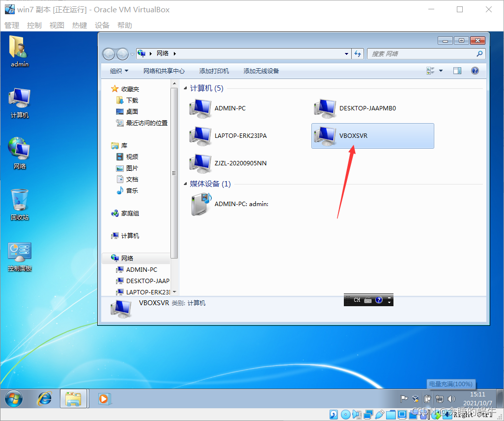Click language bar keyboard icon

click(x=368, y=300)
